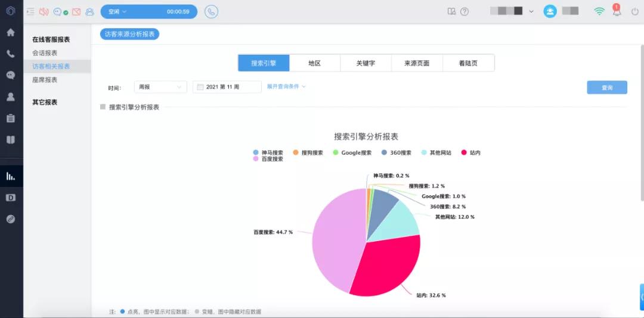This screenshot has width=644, height=318.
Task: Open the bar-chart reports icon in sidebar
Action: [x=11, y=176]
